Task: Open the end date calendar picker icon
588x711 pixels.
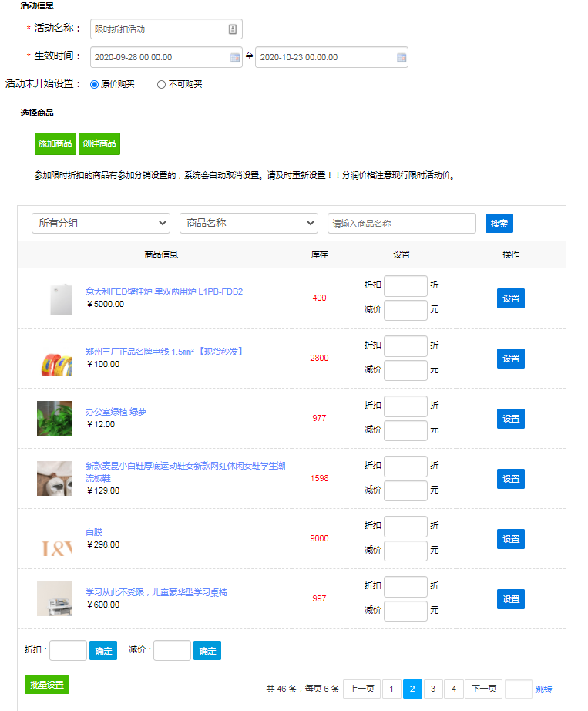Action: pos(401,57)
